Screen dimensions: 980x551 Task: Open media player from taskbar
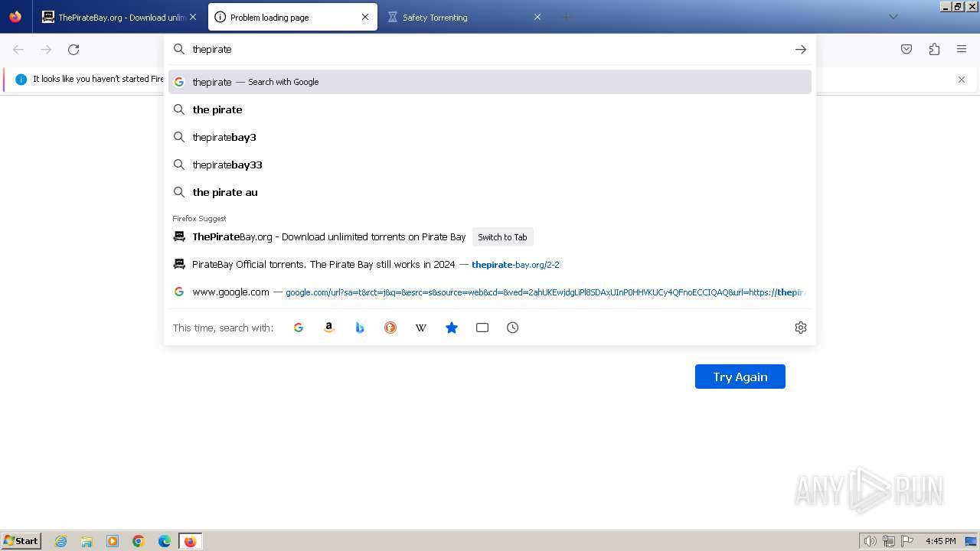coord(113,541)
